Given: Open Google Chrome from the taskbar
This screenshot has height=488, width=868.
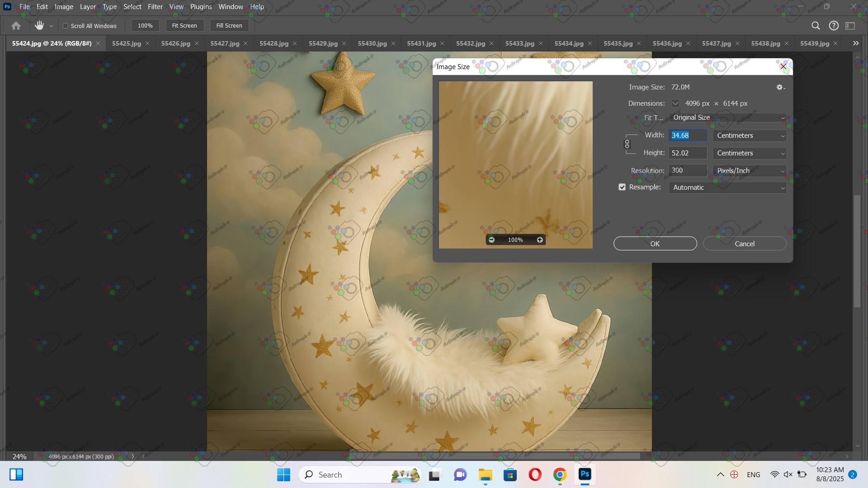Looking at the screenshot, I should 560,475.
